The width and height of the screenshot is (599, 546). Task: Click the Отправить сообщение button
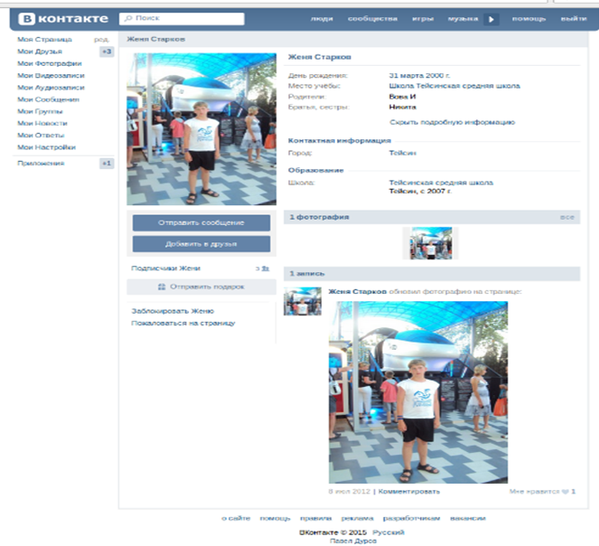tap(201, 223)
